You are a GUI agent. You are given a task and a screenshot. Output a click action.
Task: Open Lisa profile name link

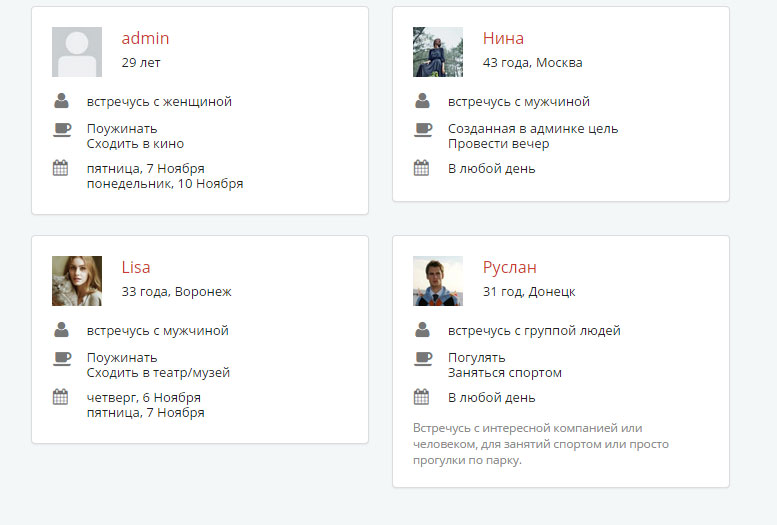pyautogui.click(x=136, y=267)
